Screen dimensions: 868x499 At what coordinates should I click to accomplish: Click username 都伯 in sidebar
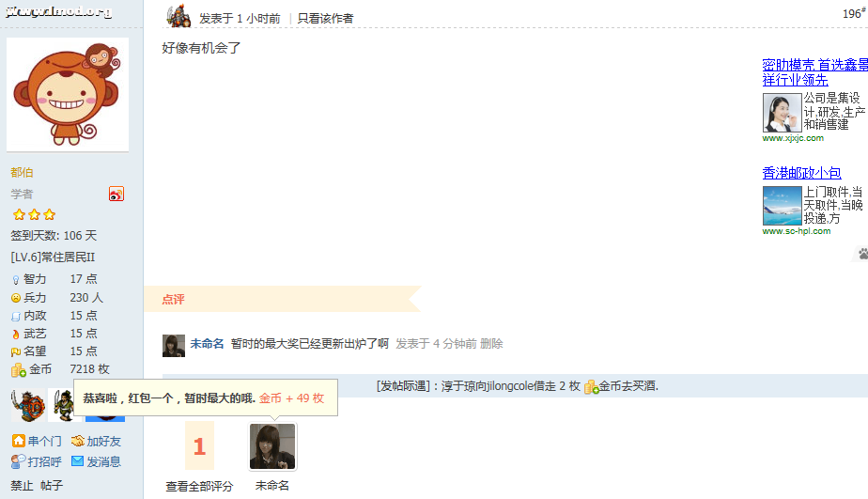(22, 172)
